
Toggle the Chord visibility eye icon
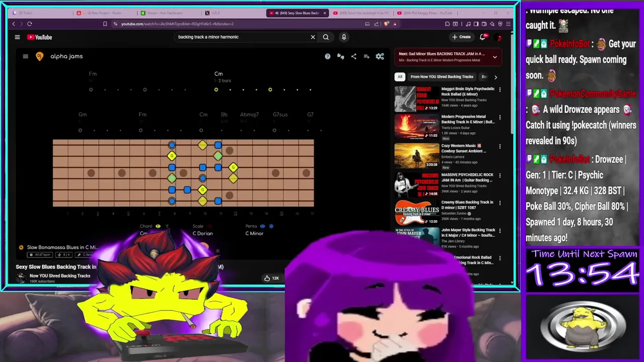(158, 226)
